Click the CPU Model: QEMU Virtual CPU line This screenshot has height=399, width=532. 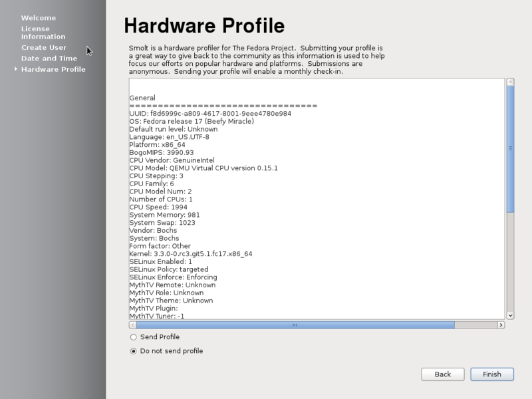click(x=203, y=168)
